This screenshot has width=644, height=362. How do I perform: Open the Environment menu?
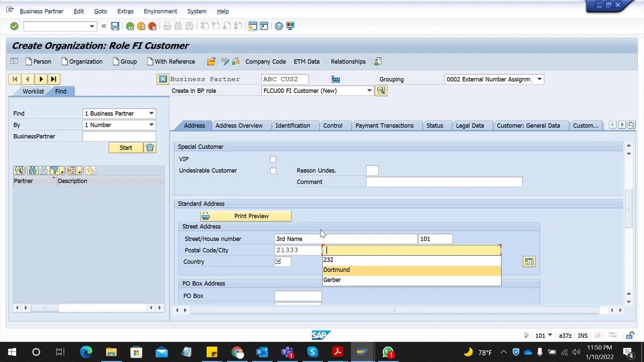[160, 11]
